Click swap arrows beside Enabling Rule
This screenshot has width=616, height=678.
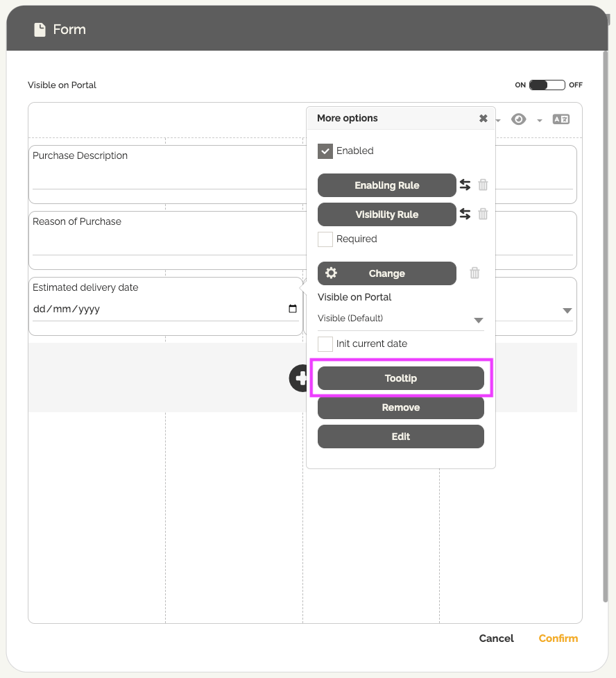[x=465, y=185]
